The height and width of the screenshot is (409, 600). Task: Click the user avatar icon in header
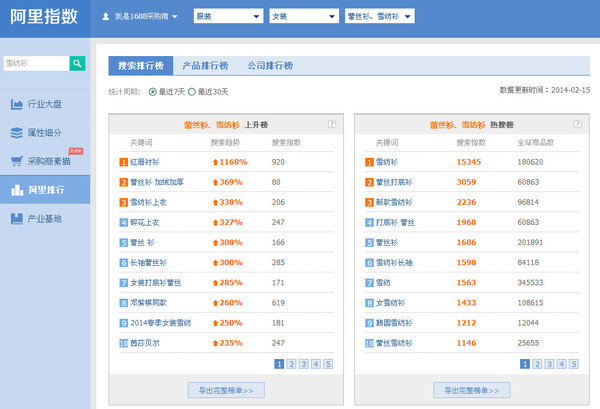click(x=106, y=16)
